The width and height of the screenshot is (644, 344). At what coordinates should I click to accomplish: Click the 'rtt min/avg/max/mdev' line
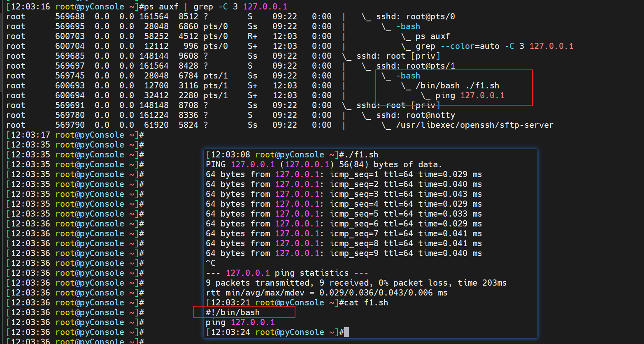tap(326, 293)
